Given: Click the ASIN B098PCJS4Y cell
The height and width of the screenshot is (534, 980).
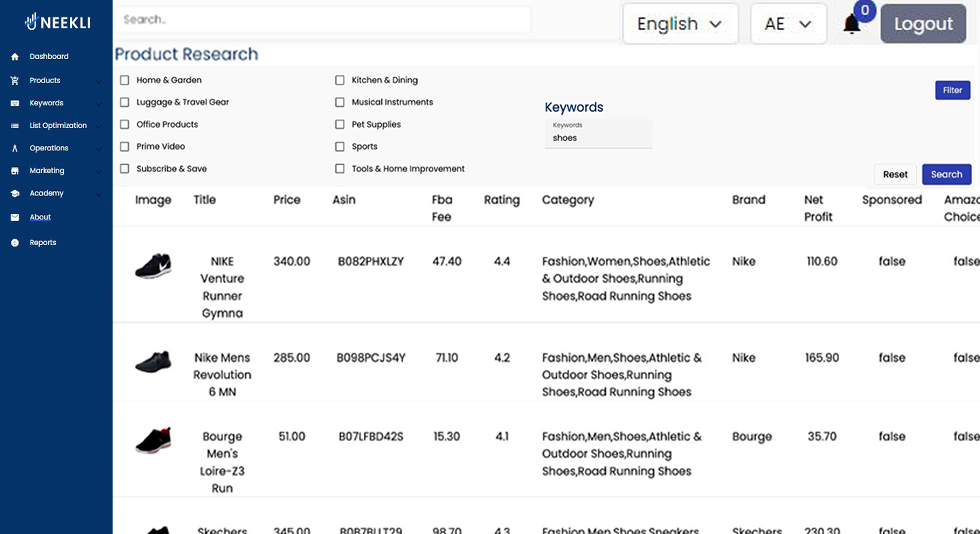Looking at the screenshot, I should (x=371, y=358).
